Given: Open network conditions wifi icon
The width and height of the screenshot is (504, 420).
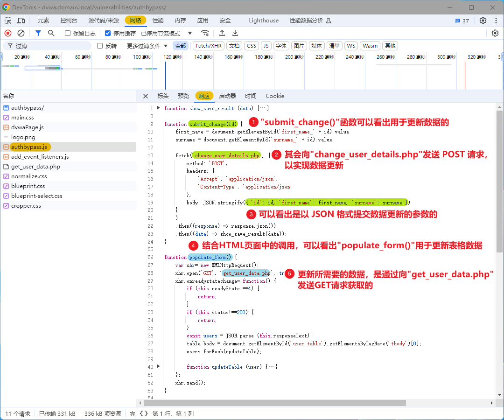Looking at the screenshot, I should tap(205, 33).
